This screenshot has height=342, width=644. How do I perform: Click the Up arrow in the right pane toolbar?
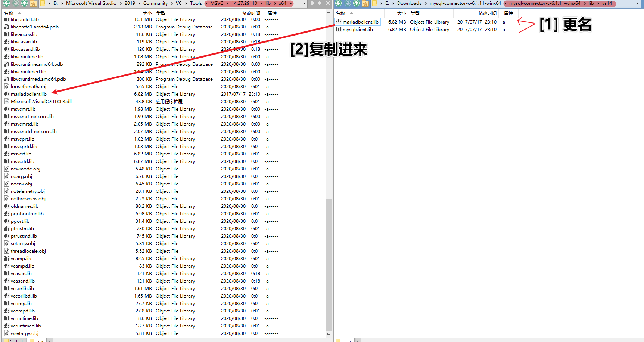(356, 3)
